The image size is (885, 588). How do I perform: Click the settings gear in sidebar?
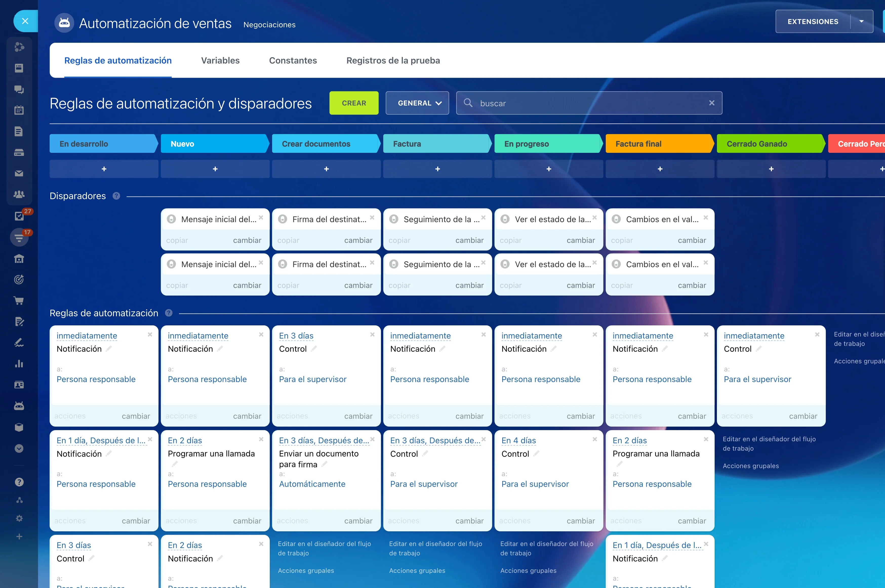point(19,518)
